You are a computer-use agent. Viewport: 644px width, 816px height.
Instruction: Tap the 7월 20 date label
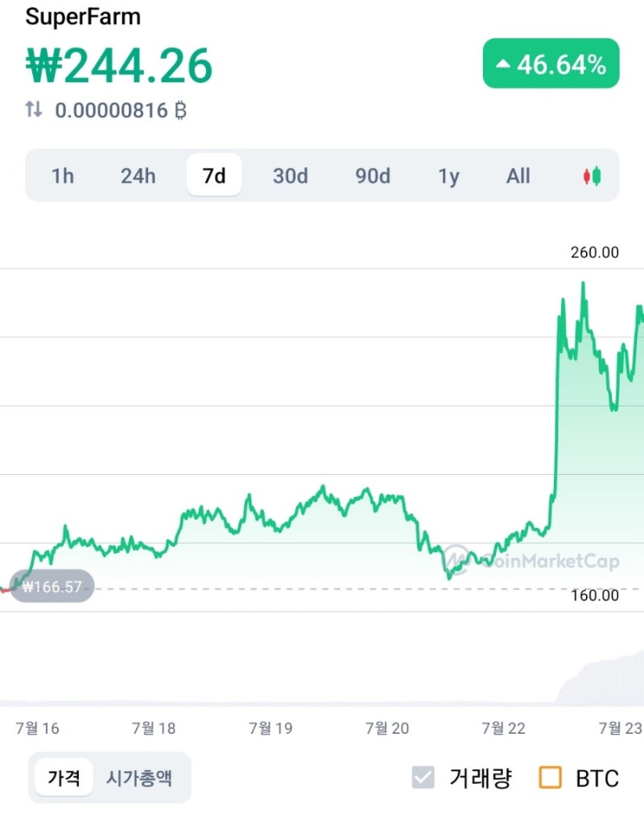pyautogui.click(x=387, y=728)
